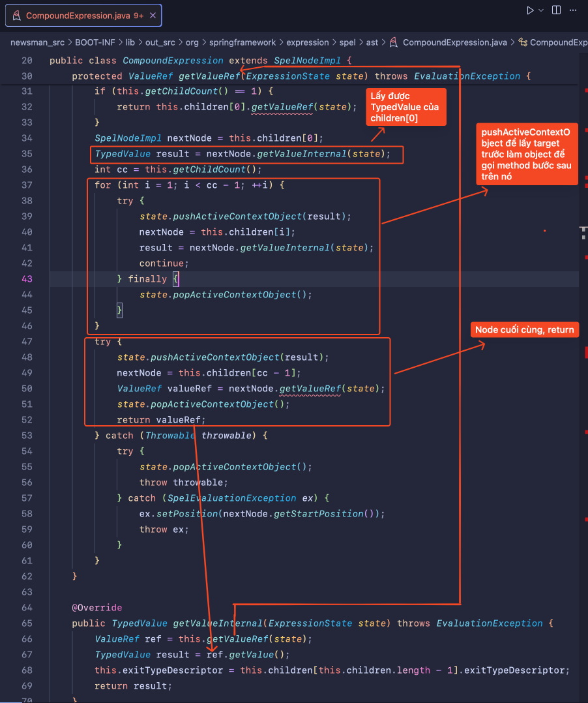Select the springframework breadcrumb item

243,42
